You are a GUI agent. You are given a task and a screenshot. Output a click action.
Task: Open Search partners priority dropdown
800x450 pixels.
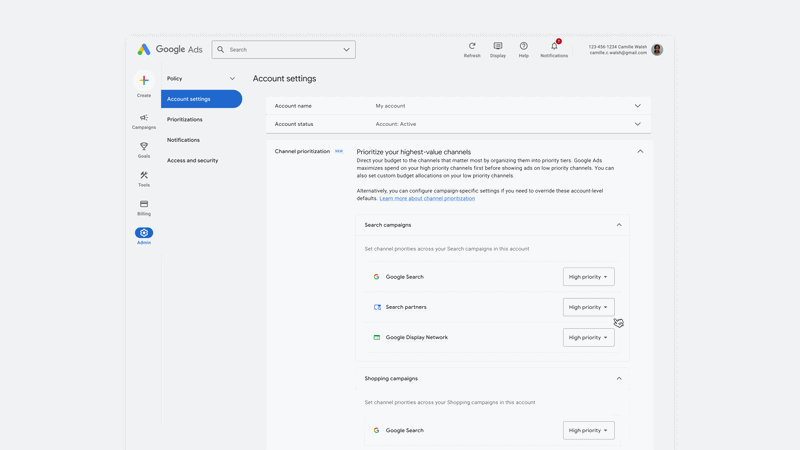click(588, 307)
